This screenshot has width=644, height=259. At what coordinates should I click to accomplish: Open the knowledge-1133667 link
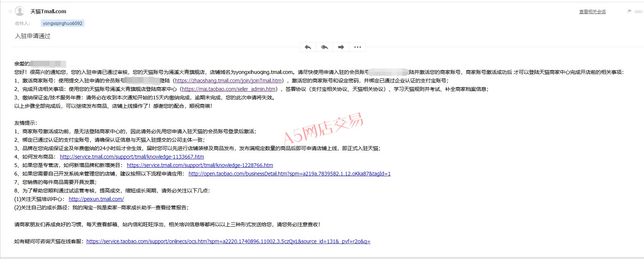[132, 157]
